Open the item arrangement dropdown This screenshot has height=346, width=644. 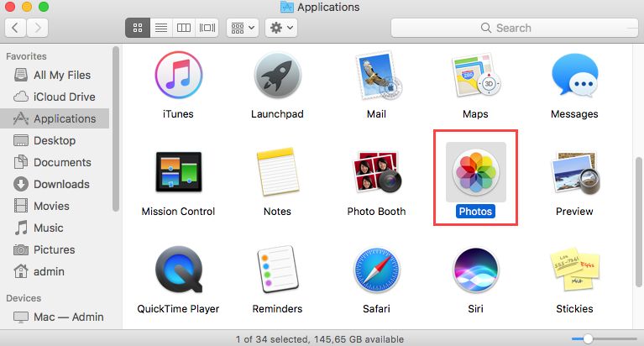click(x=243, y=28)
